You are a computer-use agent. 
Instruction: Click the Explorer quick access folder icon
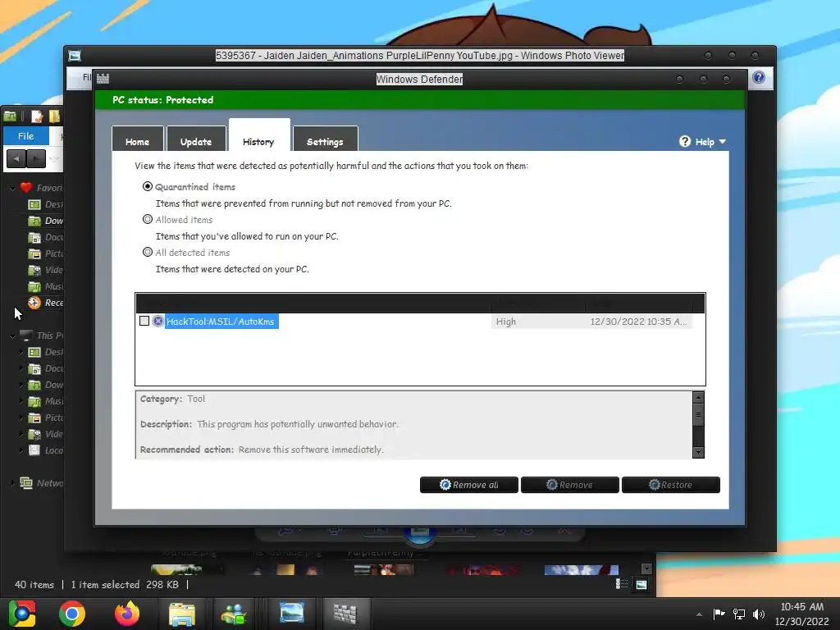point(10,116)
